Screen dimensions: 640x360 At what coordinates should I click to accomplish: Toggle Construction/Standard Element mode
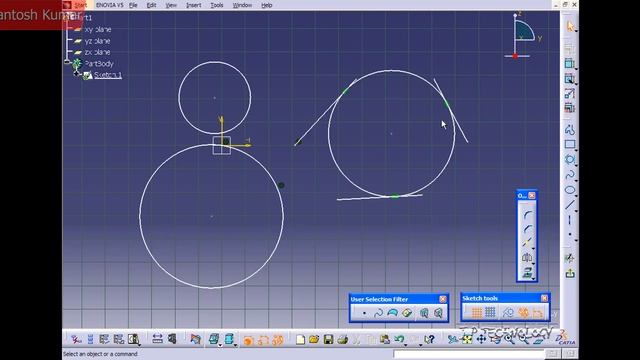[x=508, y=313]
